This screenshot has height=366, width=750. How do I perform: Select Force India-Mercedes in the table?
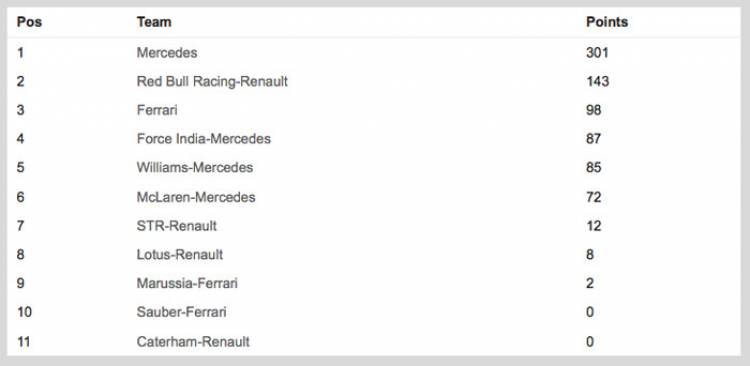204,139
